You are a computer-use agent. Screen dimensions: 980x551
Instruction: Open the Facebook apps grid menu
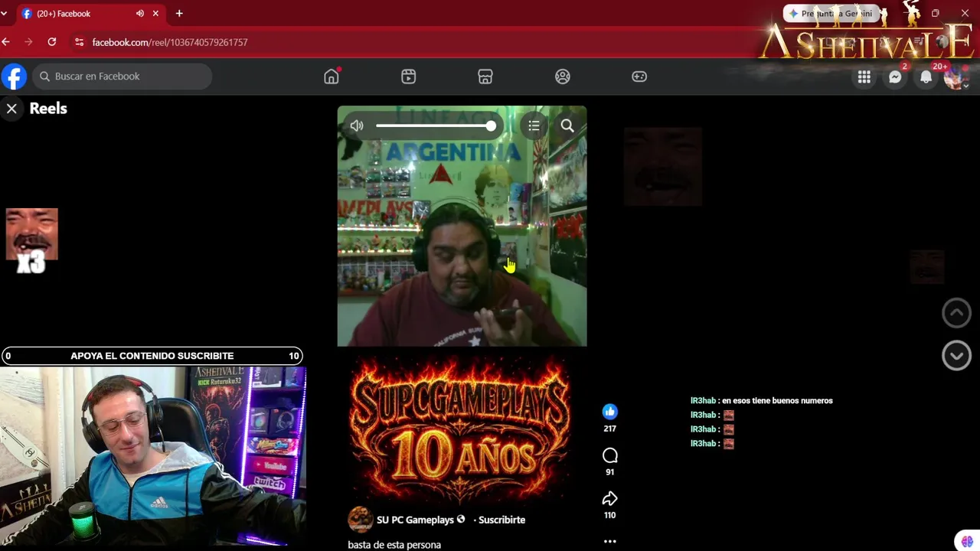coord(864,77)
